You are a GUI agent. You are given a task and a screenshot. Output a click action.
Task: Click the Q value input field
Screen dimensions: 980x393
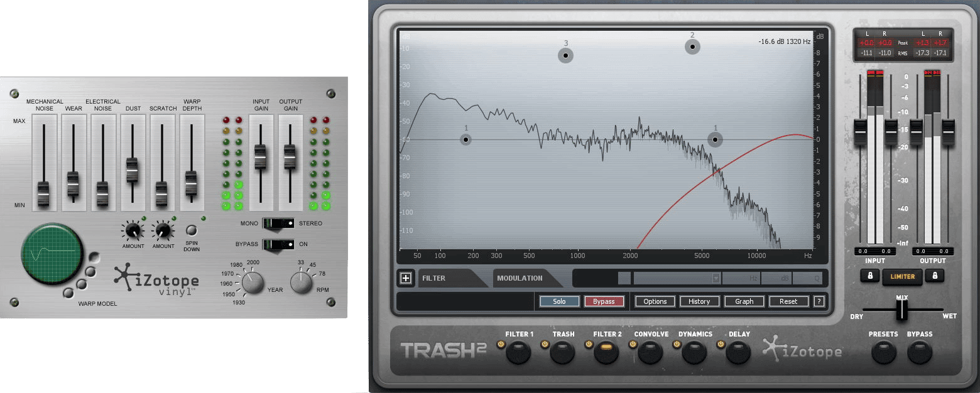808,278
